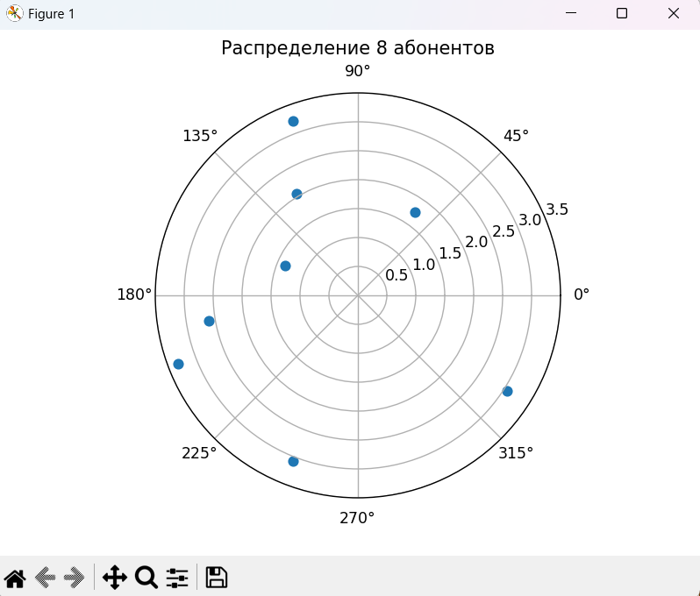
Task: Click the radial tick label 1.5
Action: coord(450,253)
